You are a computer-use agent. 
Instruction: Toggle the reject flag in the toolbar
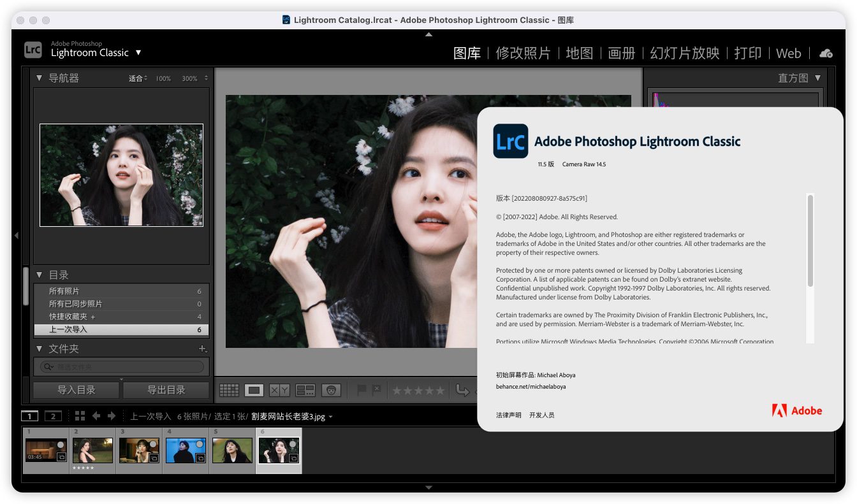377,389
